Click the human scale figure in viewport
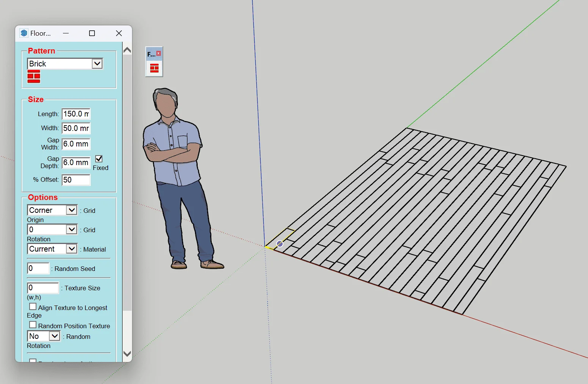This screenshot has height=384, width=588. (x=178, y=178)
